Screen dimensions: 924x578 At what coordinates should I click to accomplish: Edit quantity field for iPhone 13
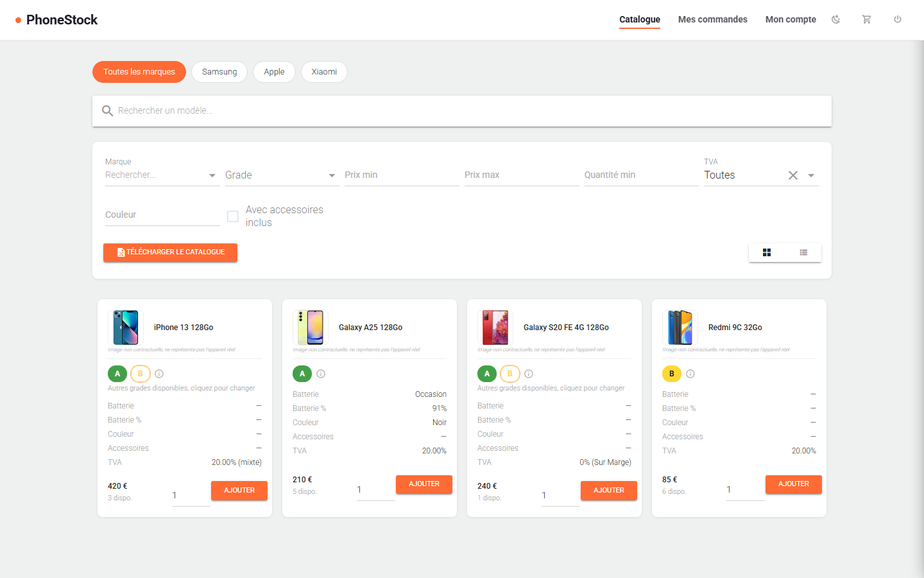point(191,496)
